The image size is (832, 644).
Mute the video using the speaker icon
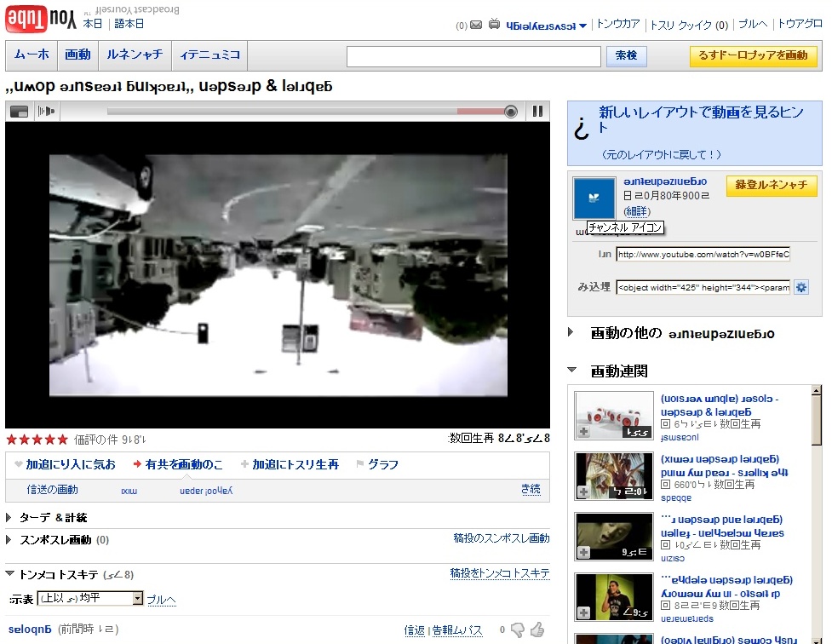[x=46, y=111]
